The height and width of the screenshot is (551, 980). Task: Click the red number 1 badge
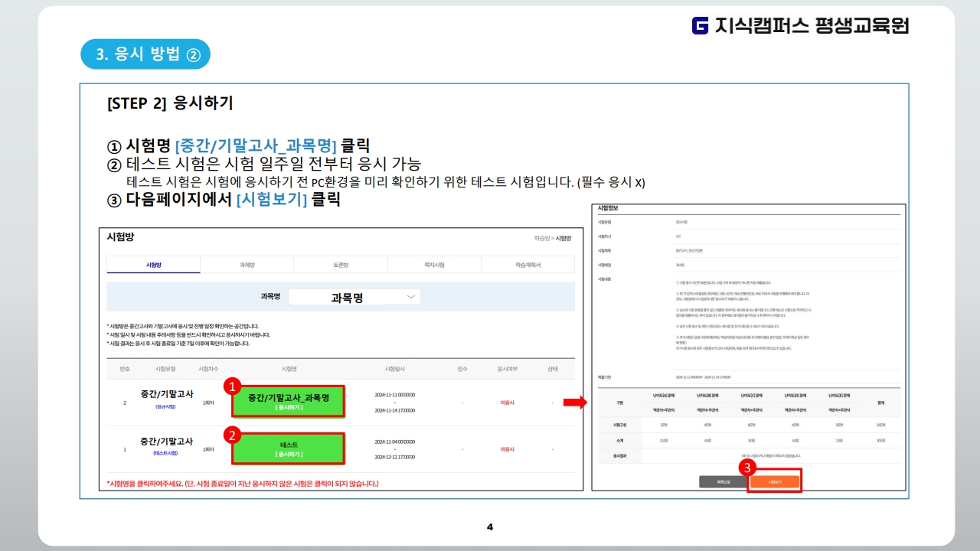[x=234, y=386]
